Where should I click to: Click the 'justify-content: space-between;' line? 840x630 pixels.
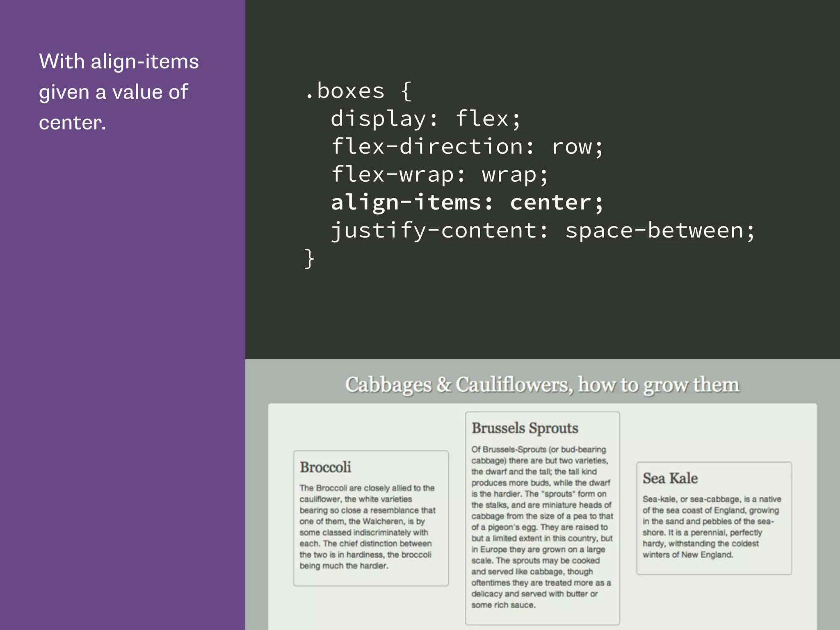point(542,231)
